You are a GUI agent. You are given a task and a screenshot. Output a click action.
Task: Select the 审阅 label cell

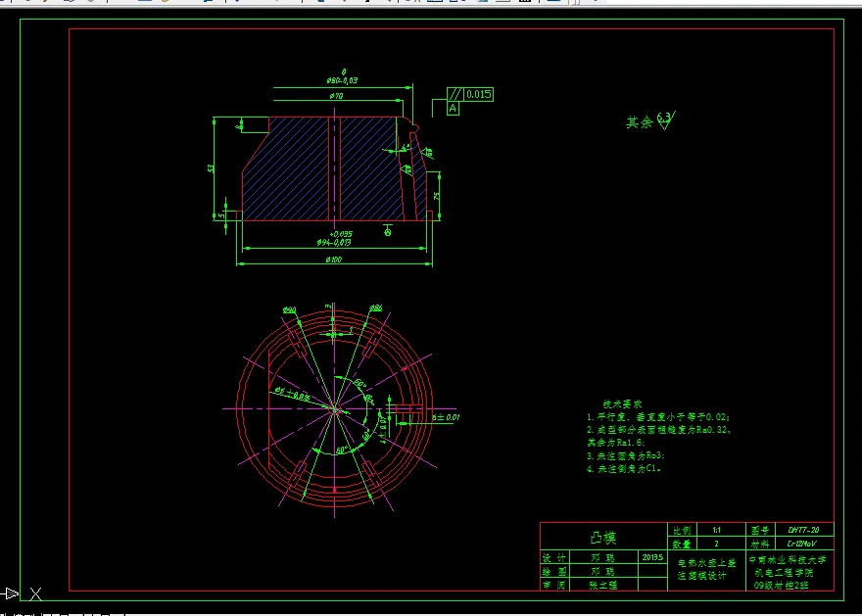[554, 586]
